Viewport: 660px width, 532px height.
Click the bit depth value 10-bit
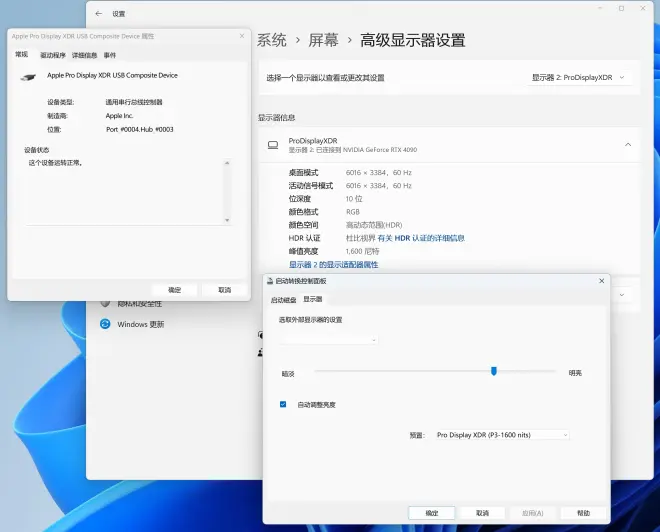pyautogui.click(x=354, y=199)
